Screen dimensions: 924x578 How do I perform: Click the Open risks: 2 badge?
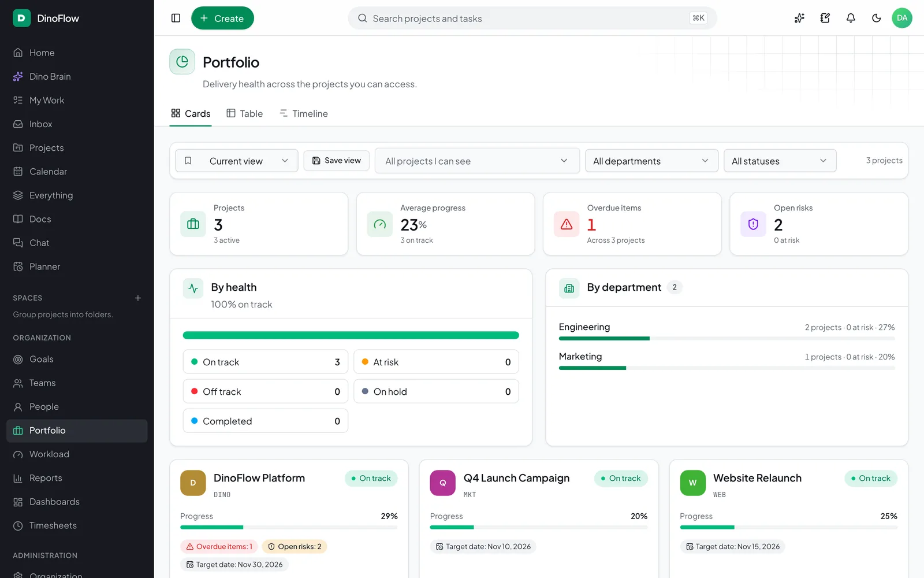(x=295, y=547)
